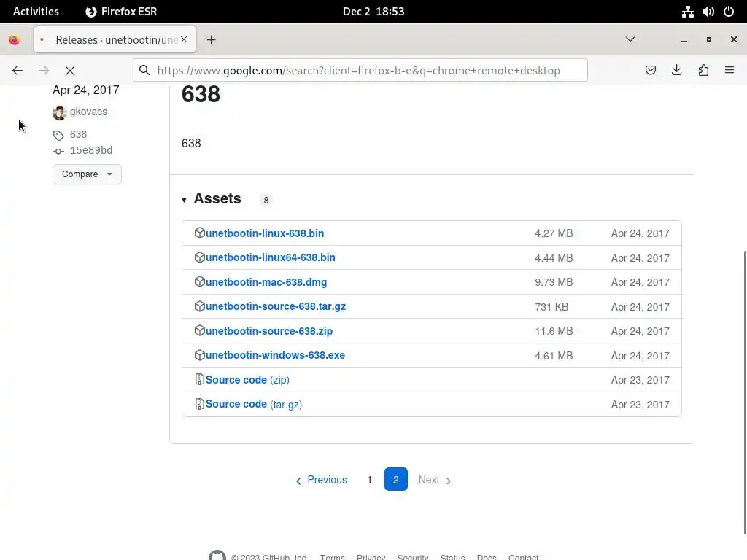Viewport: 747px width, 560px height.
Task: Open the clock showing Dec 2 18:53
Action: click(x=373, y=12)
